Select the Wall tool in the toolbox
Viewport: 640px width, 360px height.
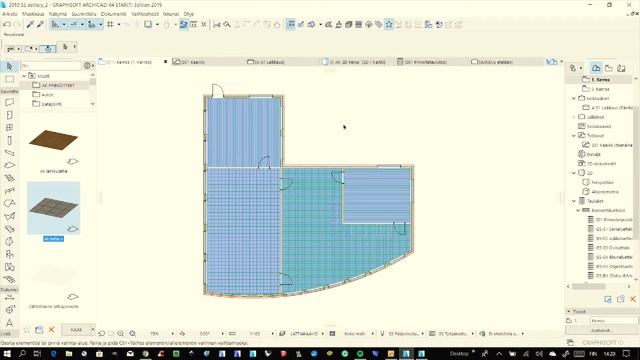[x=9, y=102]
